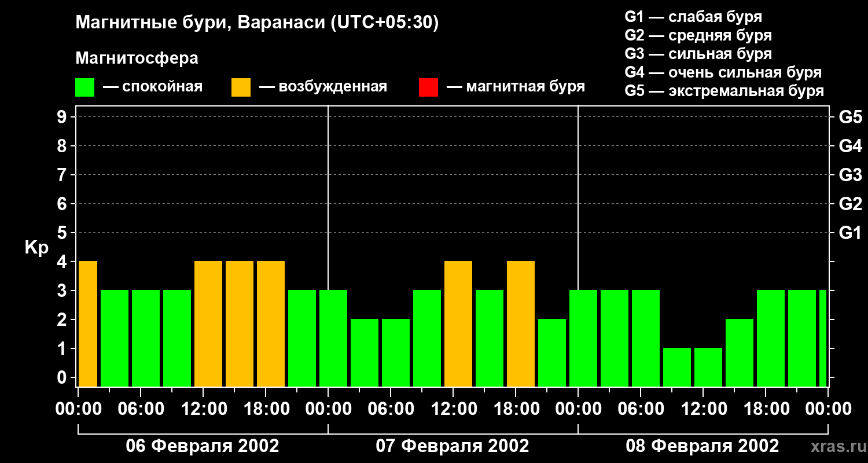Select the 'Магнитосфера' heading
868x463 pixels.
137,58
